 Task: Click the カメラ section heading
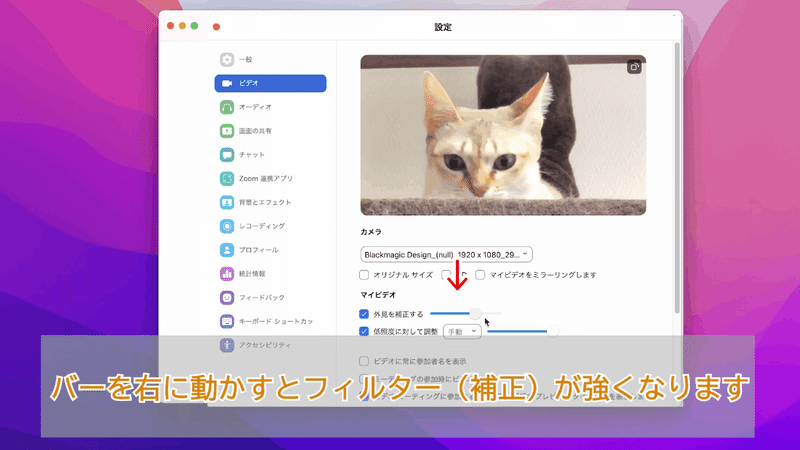click(x=371, y=232)
